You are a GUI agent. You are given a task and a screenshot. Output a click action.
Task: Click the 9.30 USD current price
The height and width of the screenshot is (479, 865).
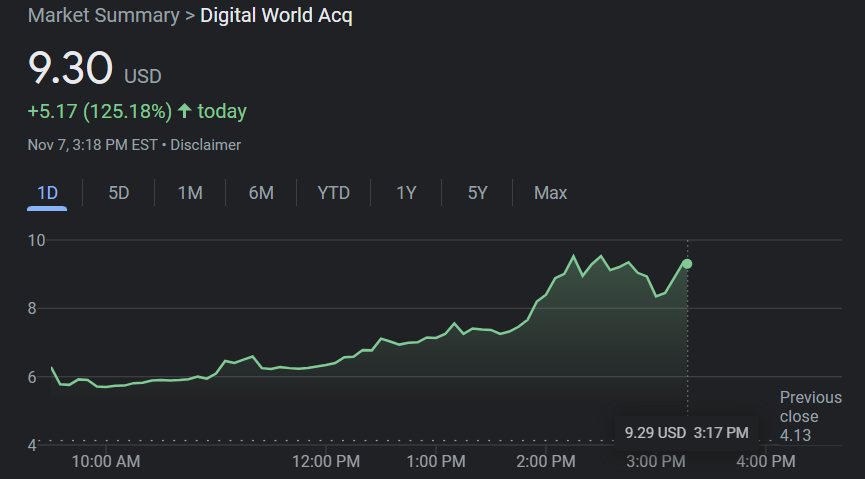click(70, 69)
